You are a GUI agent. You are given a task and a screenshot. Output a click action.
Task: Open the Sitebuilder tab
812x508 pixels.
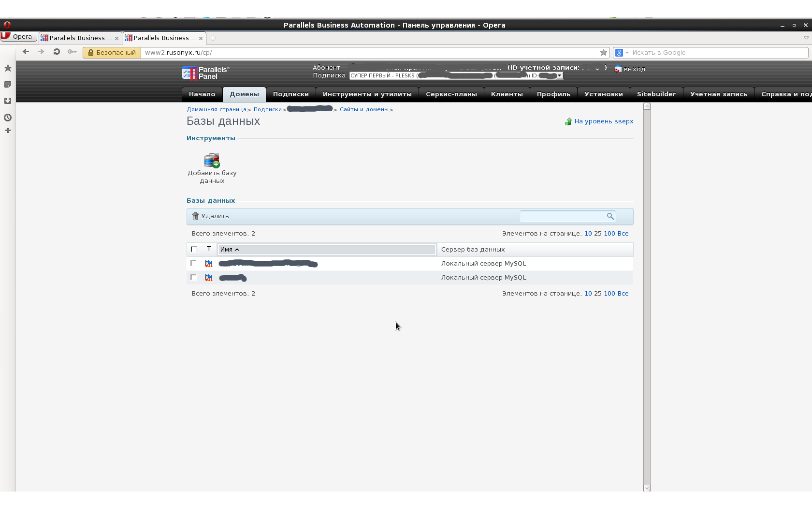pyautogui.click(x=656, y=94)
